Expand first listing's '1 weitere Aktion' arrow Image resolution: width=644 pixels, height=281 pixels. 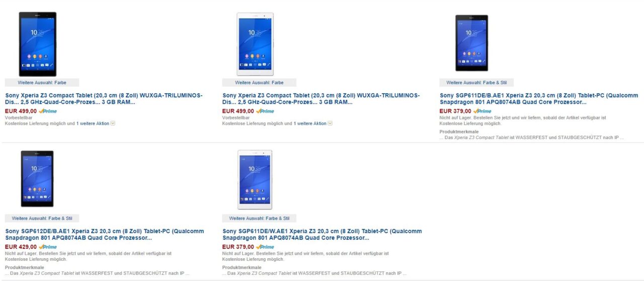[x=113, y=123]
